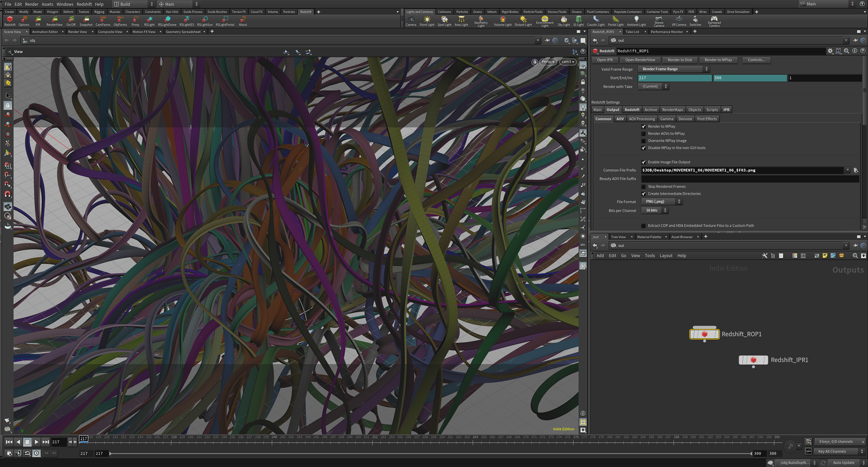
Task: Select the Redshift_ROP1 node
Action: coord(704,334)
